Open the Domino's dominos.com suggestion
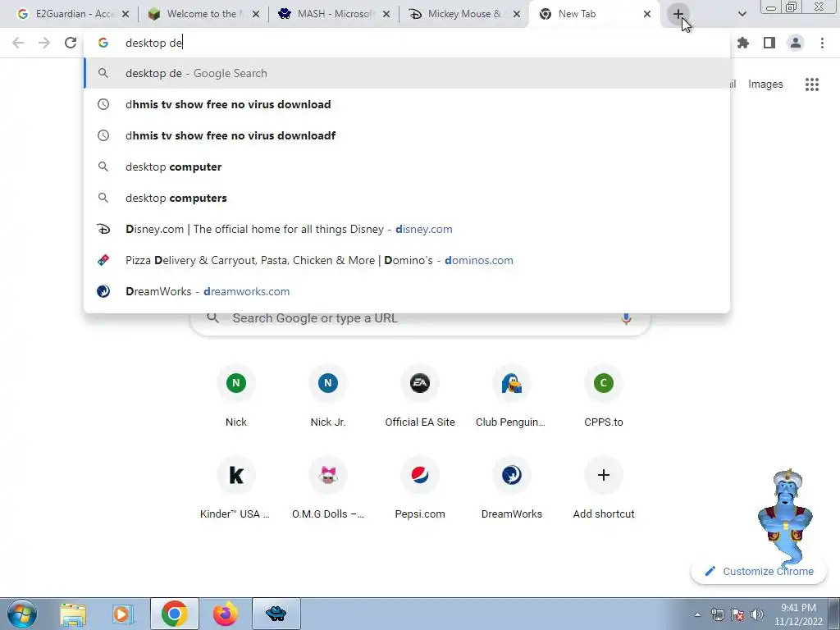840x630 pixels. click(407, 260)
